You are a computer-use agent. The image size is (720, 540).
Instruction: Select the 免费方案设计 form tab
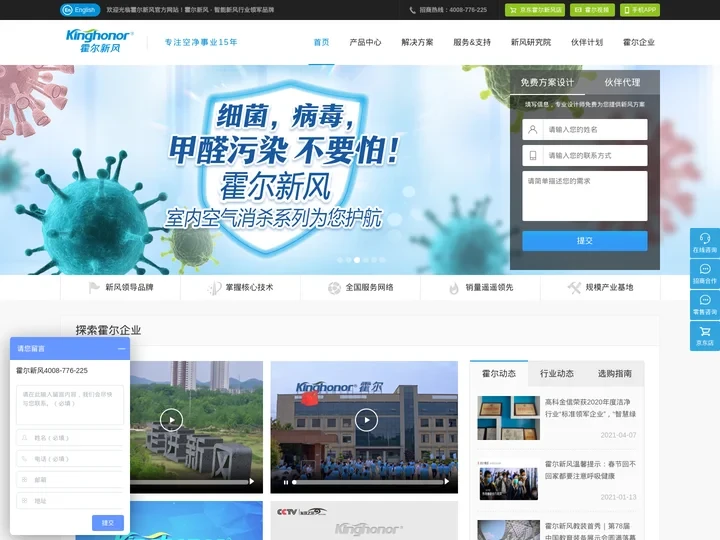[547, 82]
